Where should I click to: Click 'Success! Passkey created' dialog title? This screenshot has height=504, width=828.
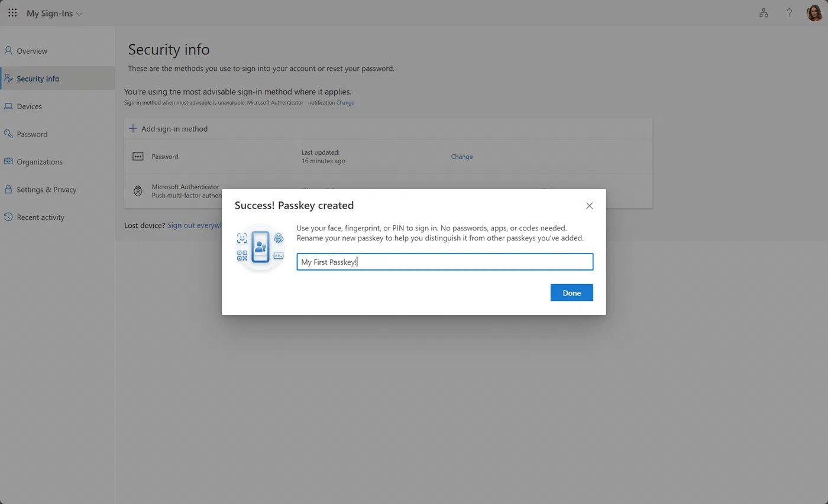(294, 206)
